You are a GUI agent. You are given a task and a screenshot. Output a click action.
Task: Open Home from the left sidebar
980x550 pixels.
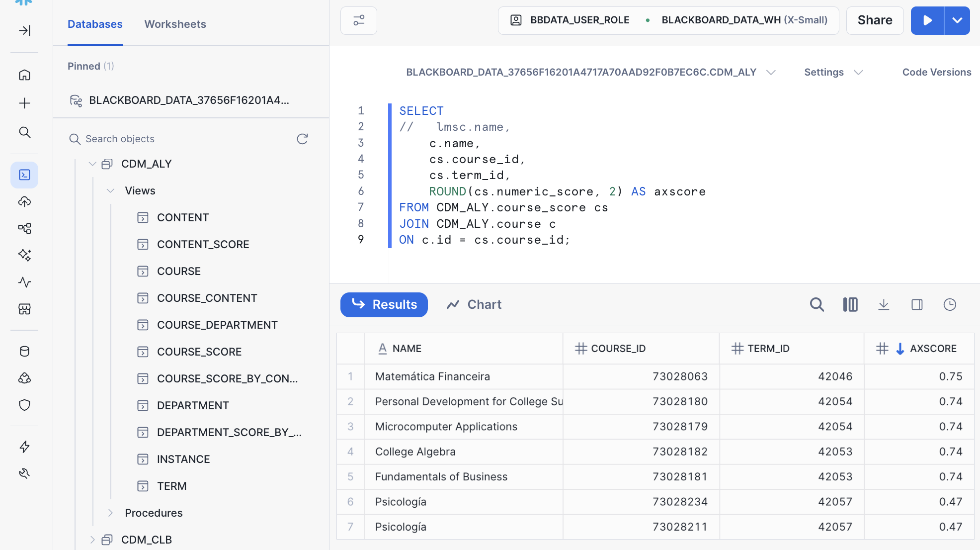(24, 75)
